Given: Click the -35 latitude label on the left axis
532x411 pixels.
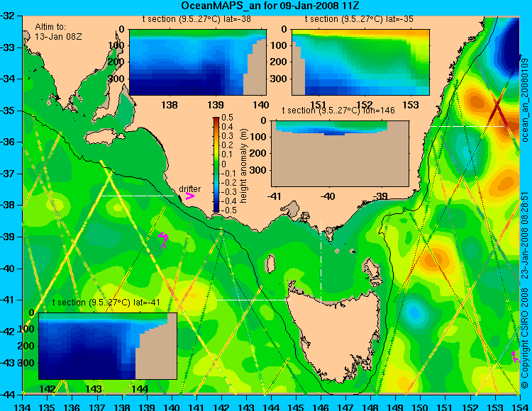Looking at the screenshot, I should point(9,111).
